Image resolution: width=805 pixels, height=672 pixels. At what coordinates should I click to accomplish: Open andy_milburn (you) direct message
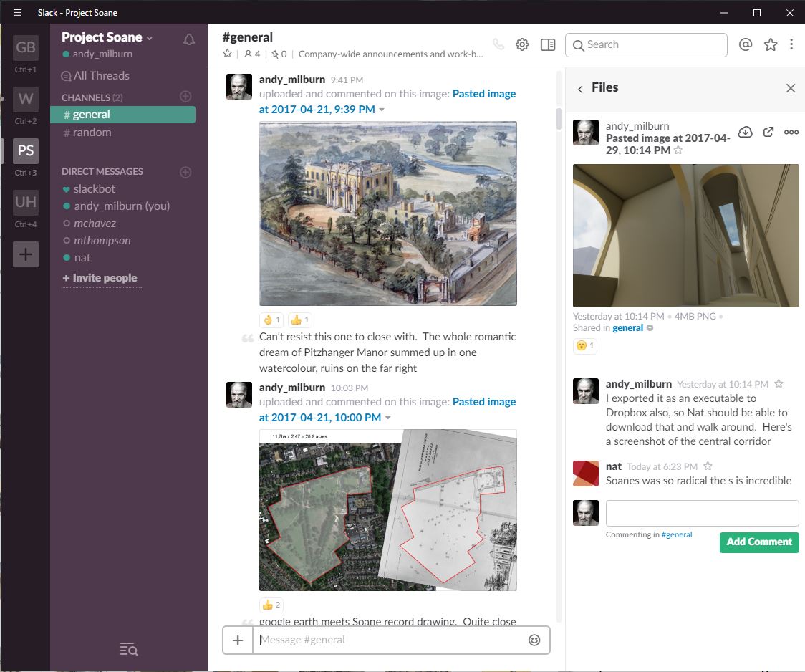[x=116, y=206]
